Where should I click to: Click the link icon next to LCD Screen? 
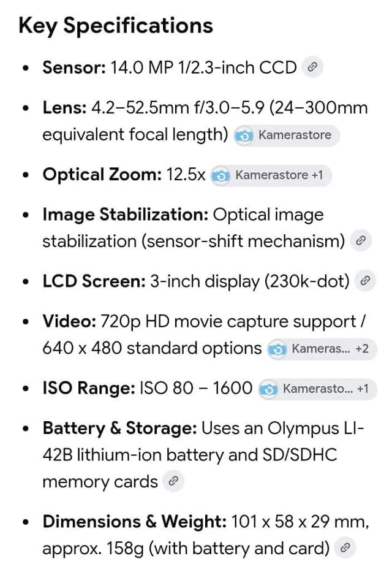pyautogui.click(x=365, y=281)
